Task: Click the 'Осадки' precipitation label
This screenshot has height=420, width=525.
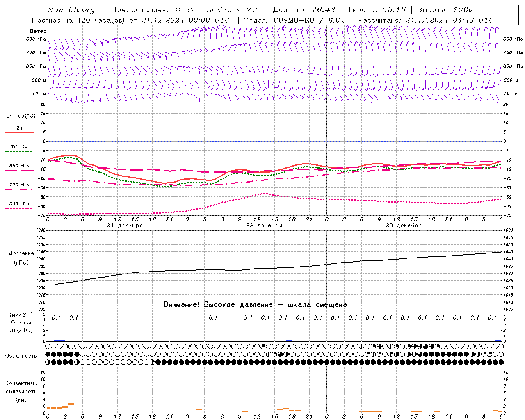Action: [x=21, y=322]
